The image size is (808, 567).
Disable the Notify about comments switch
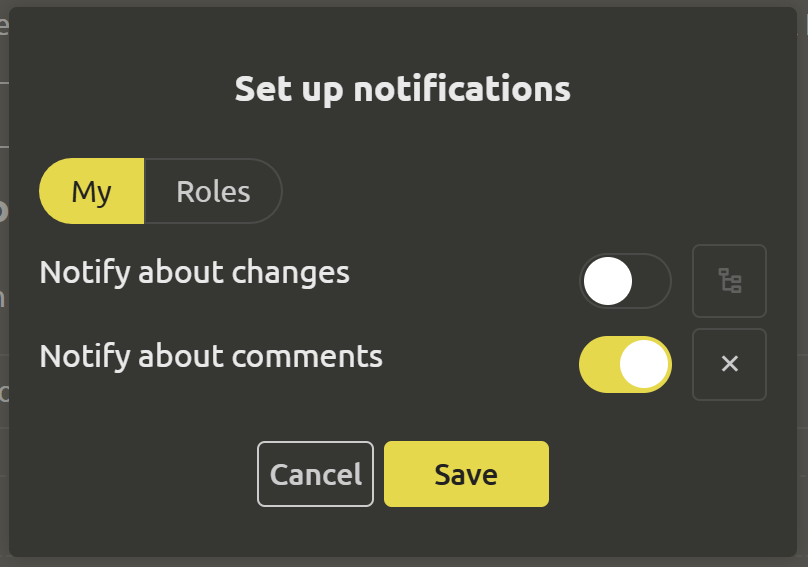[x=625, y=364]
